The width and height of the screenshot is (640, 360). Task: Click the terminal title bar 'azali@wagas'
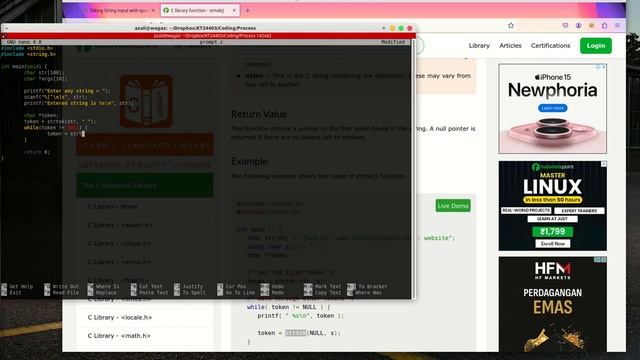coord(195,28)
